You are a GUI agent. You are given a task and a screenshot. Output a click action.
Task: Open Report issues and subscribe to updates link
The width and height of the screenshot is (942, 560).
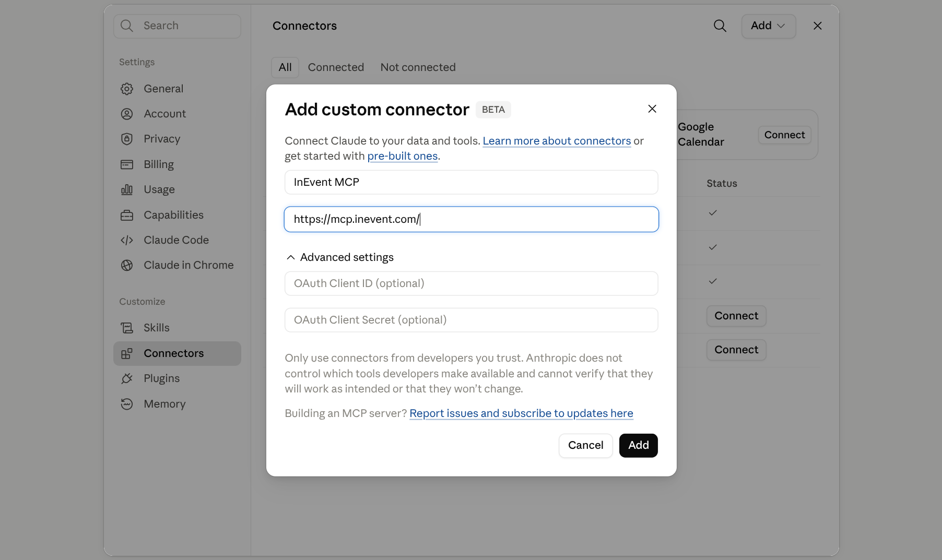521,413
